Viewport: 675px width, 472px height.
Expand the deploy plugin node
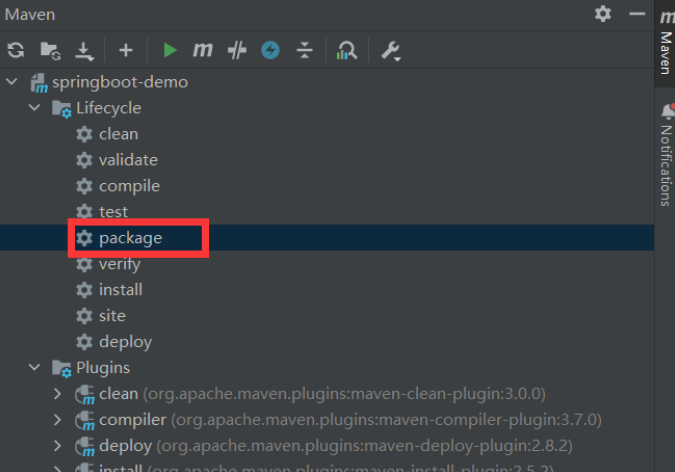pyautogui.click(x=57, y=446)
